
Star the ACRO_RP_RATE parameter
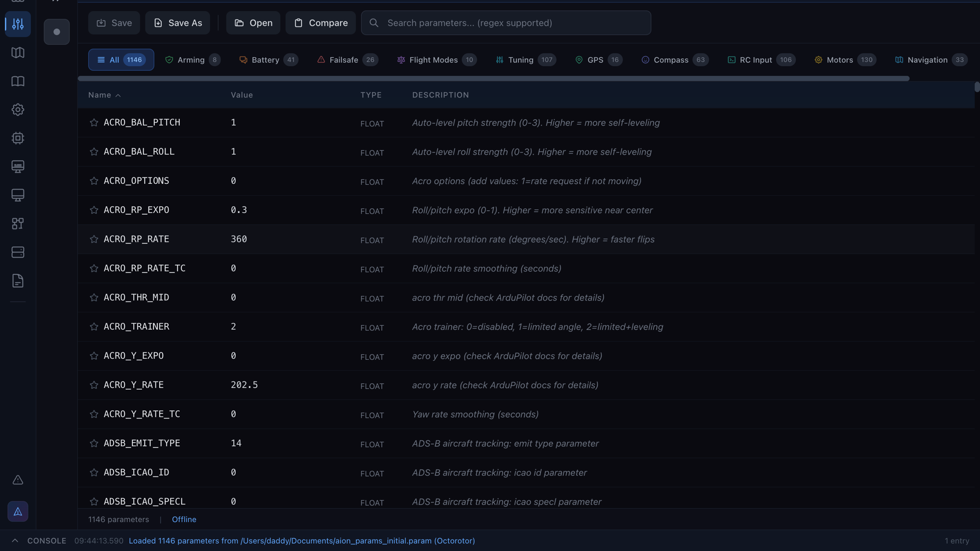tap(94, 239)
